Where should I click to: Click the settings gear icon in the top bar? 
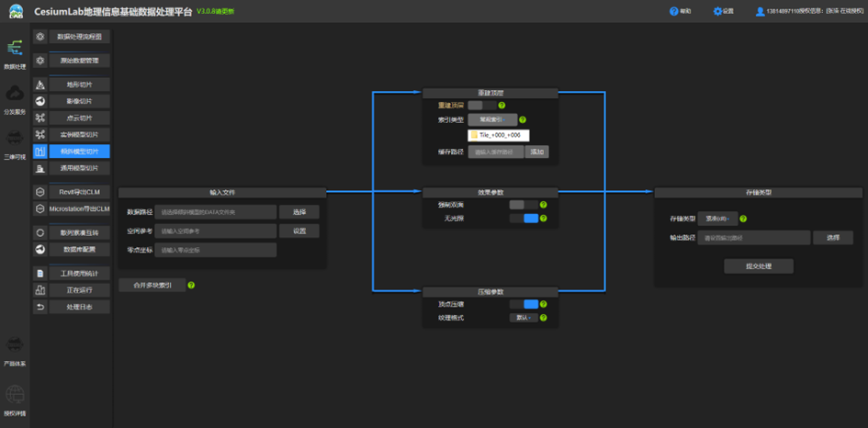click(717, 11)
